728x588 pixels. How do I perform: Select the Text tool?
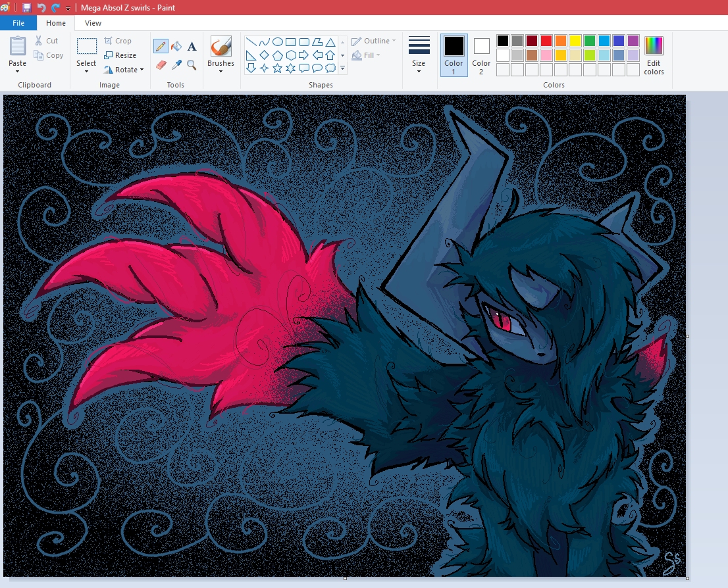(x=192, y=47)
